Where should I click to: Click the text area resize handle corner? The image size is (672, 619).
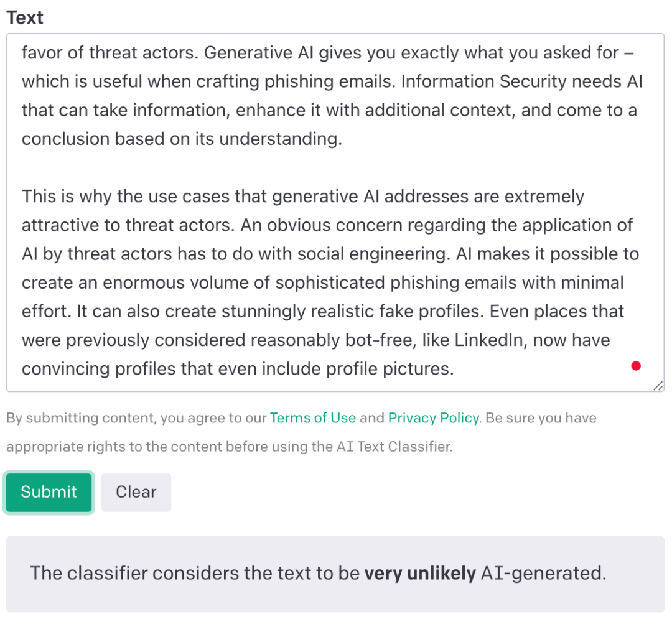[658, 386]
